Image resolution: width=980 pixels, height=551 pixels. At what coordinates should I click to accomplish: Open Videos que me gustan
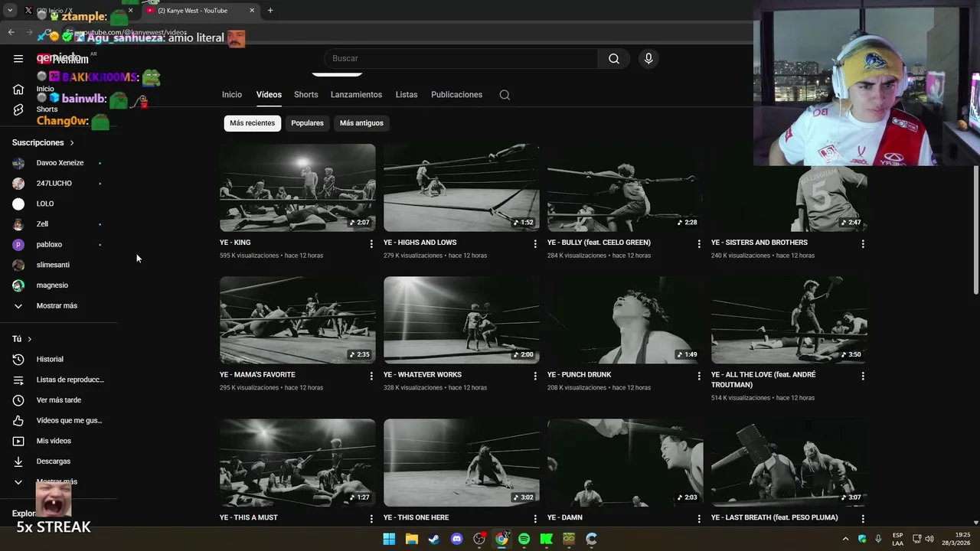(x=58, y=420)
